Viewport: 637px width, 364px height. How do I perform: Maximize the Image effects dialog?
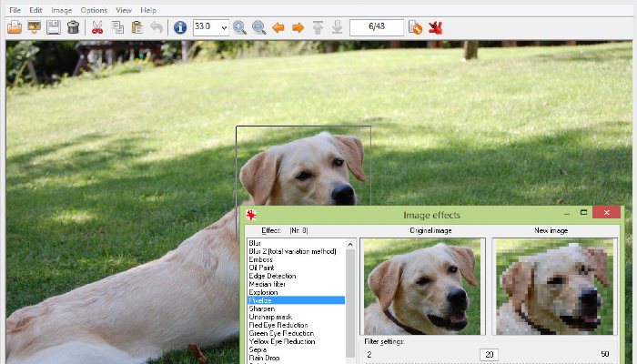coord(584,212)
